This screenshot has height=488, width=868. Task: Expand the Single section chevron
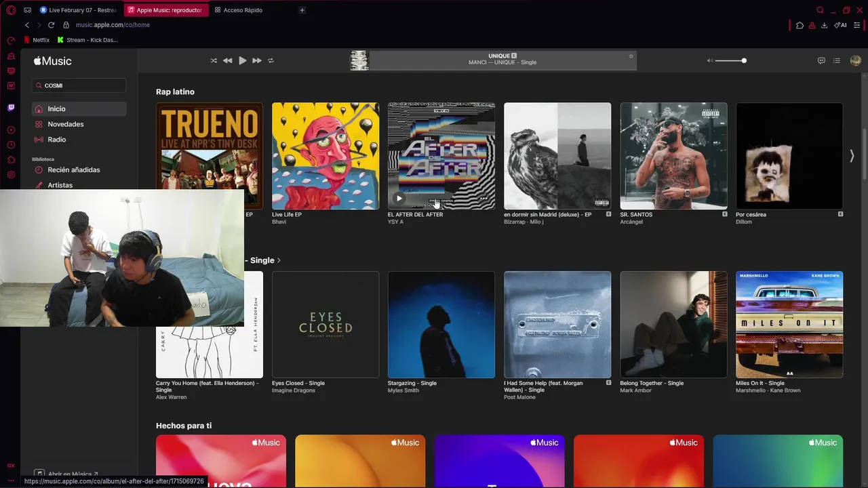[x=279, y=260]
